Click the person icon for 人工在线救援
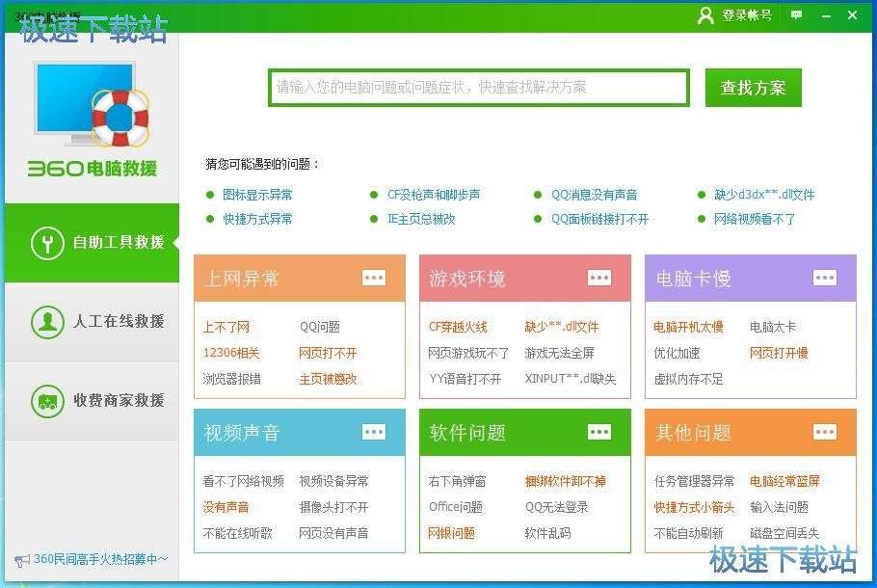 [47, 322]
